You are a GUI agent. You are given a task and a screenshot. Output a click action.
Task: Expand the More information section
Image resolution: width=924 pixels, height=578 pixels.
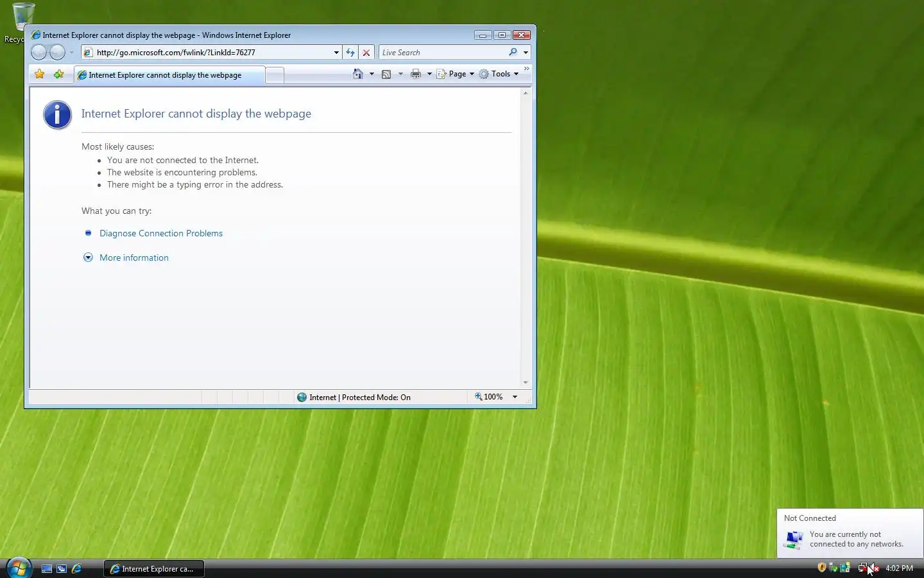[88, 258]
